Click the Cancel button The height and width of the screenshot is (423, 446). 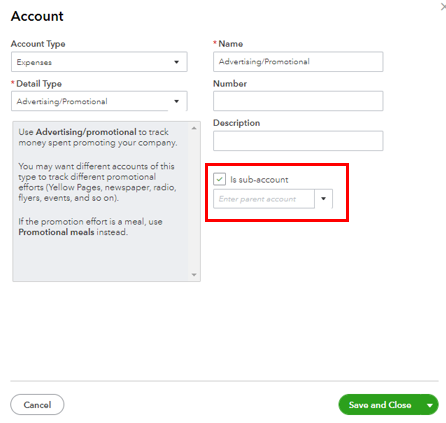pos(37,405)
